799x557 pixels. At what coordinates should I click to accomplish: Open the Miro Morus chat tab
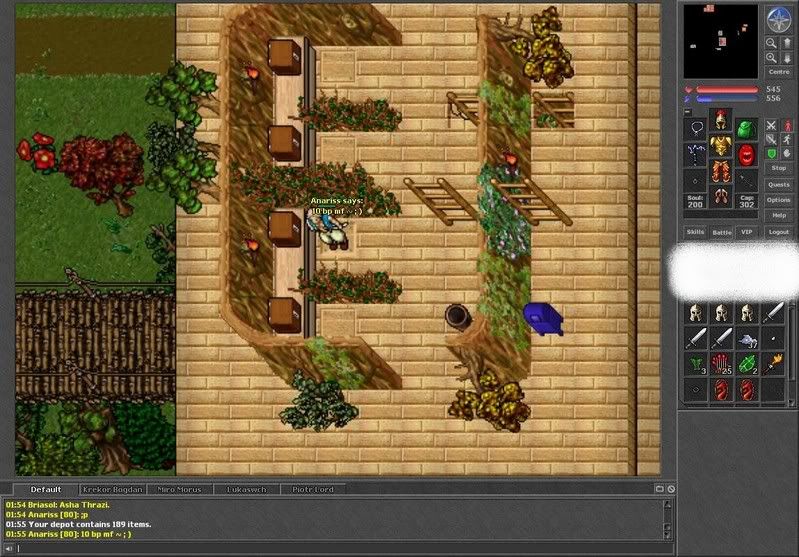[x=179, y=489]
